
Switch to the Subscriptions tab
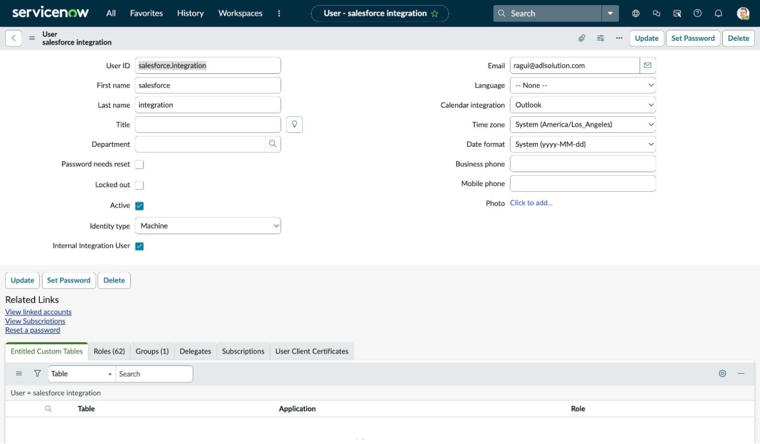click(243, 351)
